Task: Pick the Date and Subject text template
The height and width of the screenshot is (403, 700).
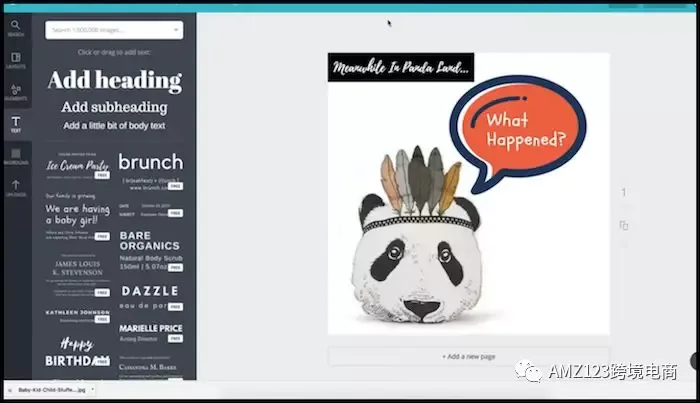Action: (151, 210)
